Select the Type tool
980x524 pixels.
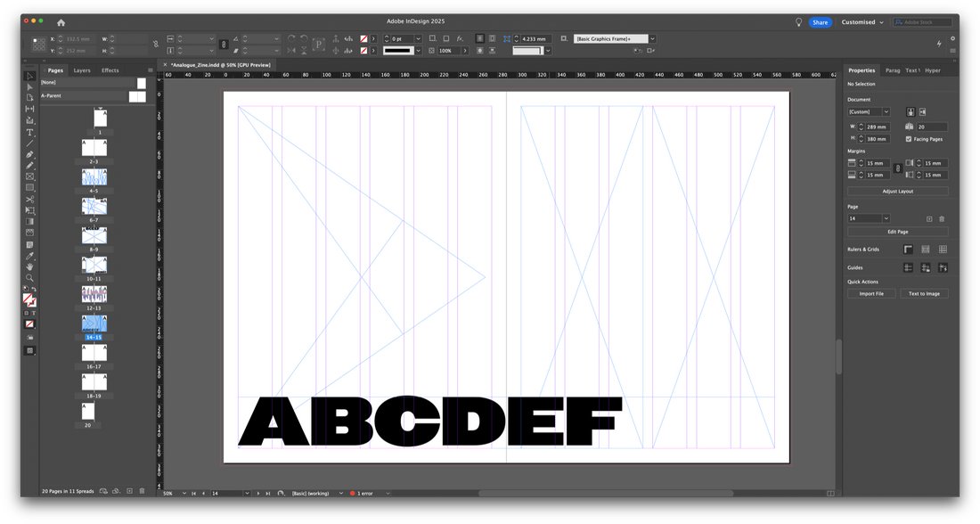pyautogui.click(x=29, y=132)
